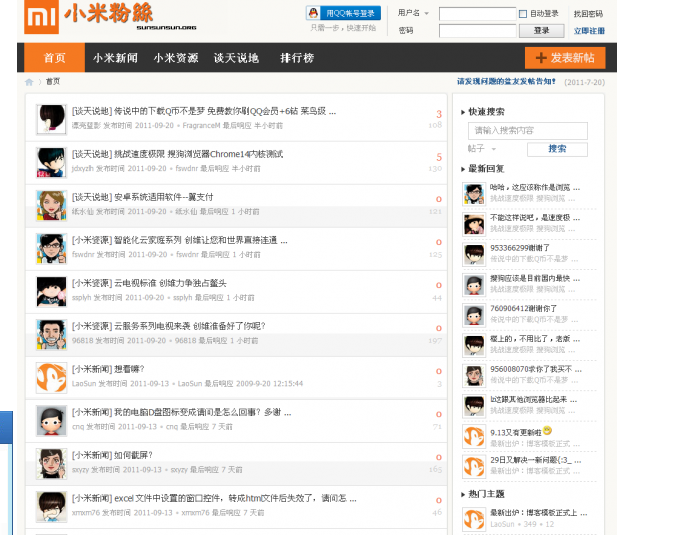Open avatar of post 云服务系列电视来袭
The image size is (700, 535).
pos(51,334)
